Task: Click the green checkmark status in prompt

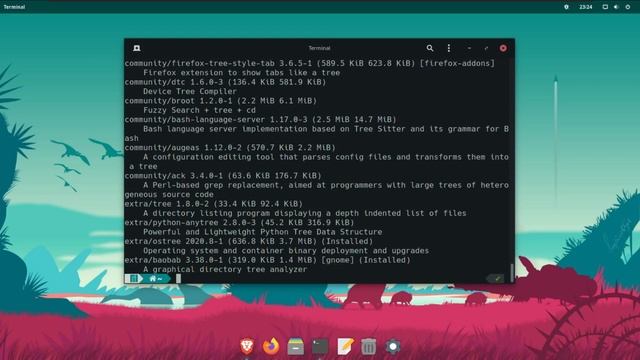Action: [497, 279]
